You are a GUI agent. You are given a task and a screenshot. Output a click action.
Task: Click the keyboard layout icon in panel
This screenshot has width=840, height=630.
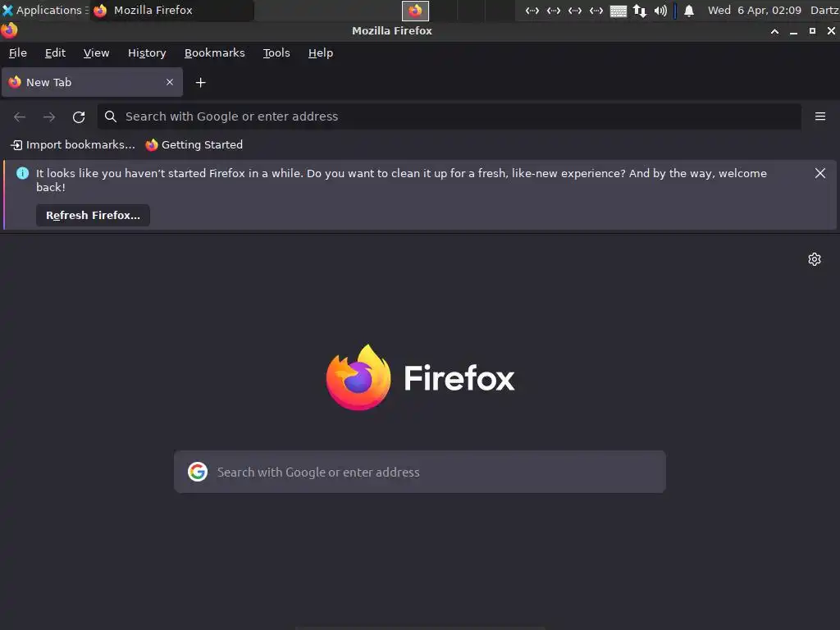point(619,11)
